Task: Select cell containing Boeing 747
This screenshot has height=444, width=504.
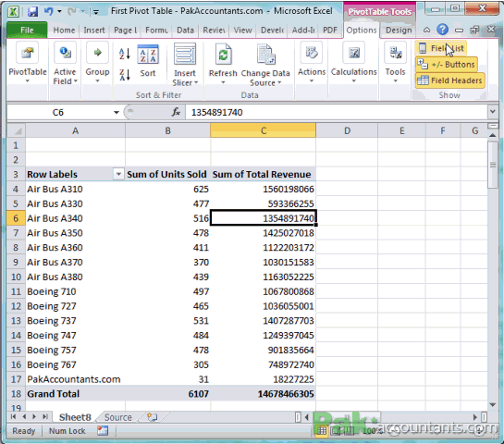Action: (x=75, y=336)
